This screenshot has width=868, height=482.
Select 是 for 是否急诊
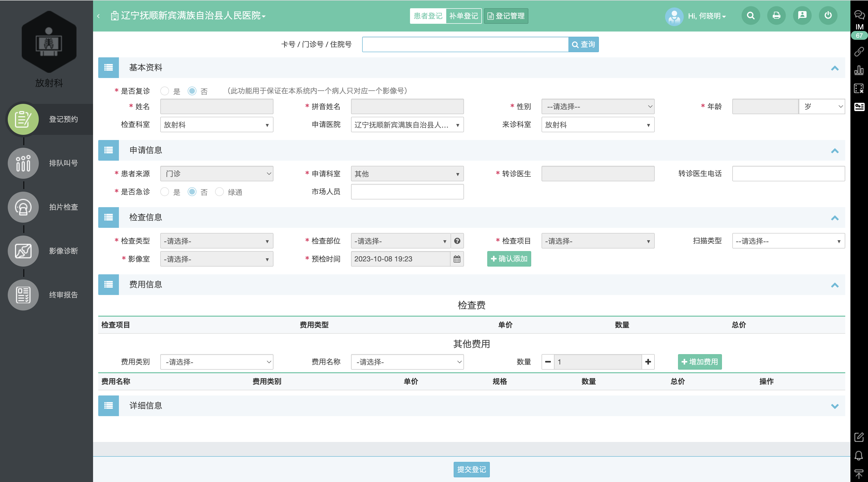click(165, 192)
